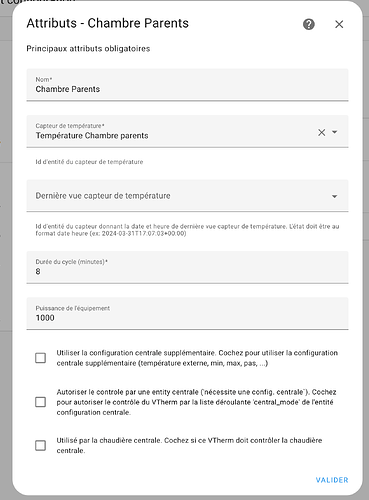Check the Utilisé par la chaudière centrale box
The width and height of the screenshot is (369, 500).
point(40,445)
